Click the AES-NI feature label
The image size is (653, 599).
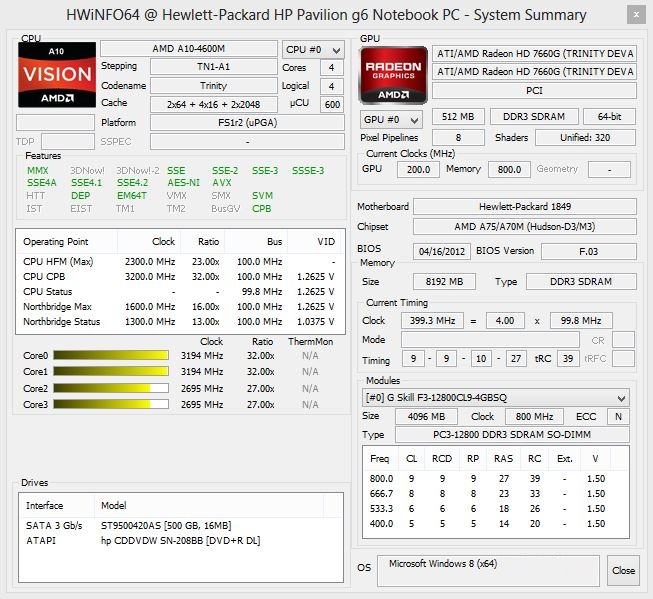coord(184,183)
